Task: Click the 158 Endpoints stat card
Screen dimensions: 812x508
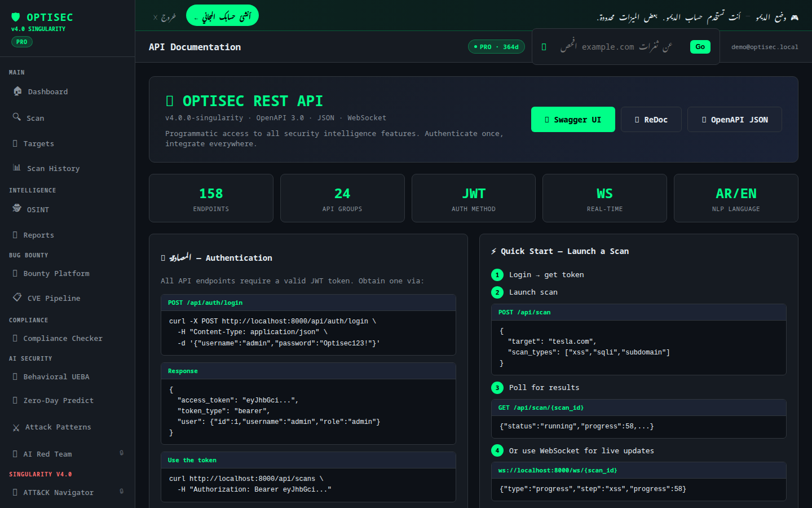Action: click(211, 198)
